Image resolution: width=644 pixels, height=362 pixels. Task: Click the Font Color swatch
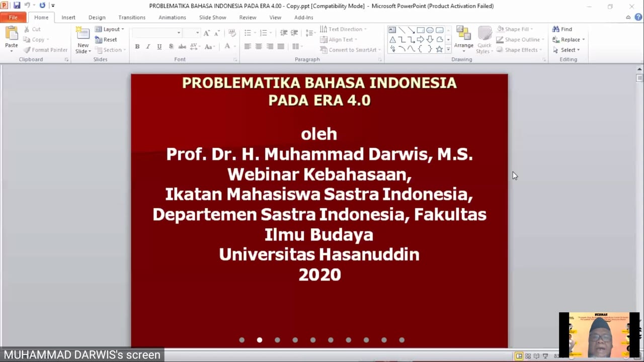point(227,46)
